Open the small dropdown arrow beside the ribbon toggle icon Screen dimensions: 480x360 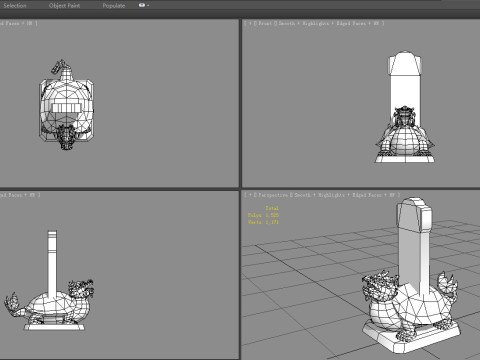point(148,5)
